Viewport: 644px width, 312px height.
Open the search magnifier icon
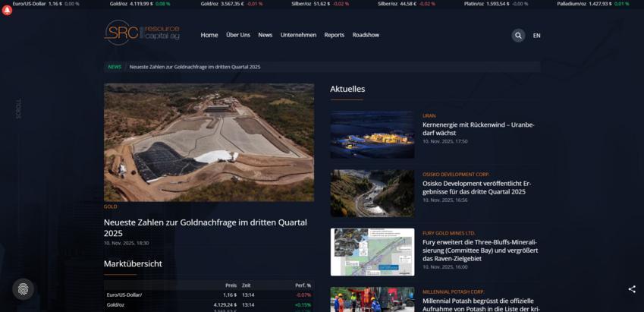click(518, 36)
